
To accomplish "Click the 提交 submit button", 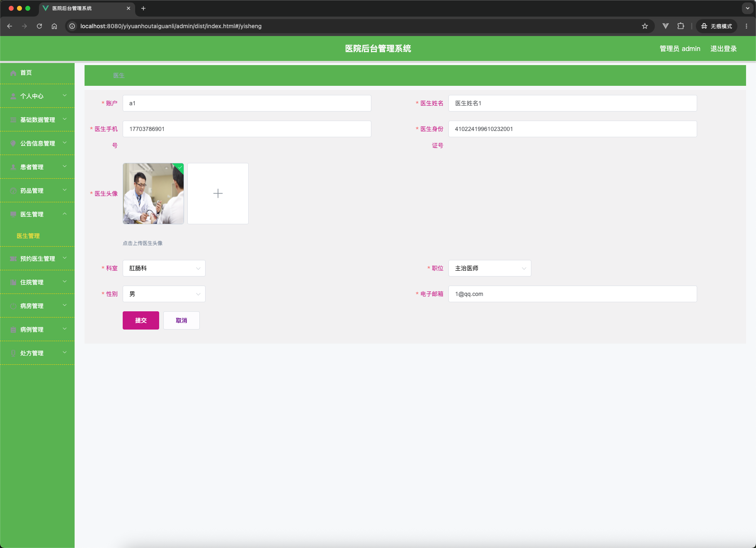I will 141,320.
